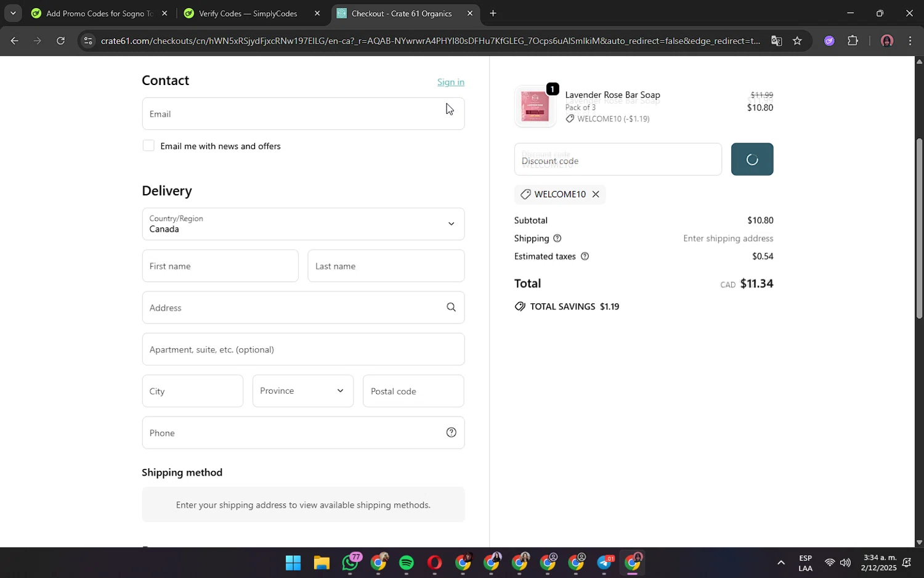Open the Chrome profile avatar
Screen dimensions: 924x578
coord(886,41)
